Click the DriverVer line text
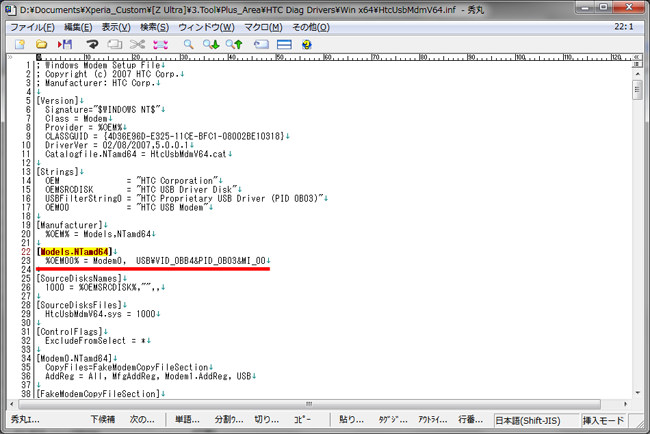 tap(116, 145)
